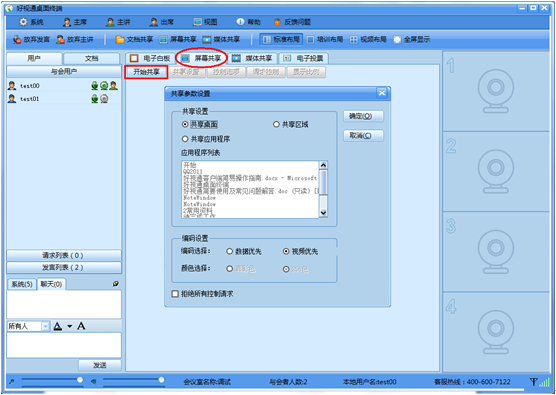
Task: Choose 视频优先 encoding option
Action: [286, 251]
